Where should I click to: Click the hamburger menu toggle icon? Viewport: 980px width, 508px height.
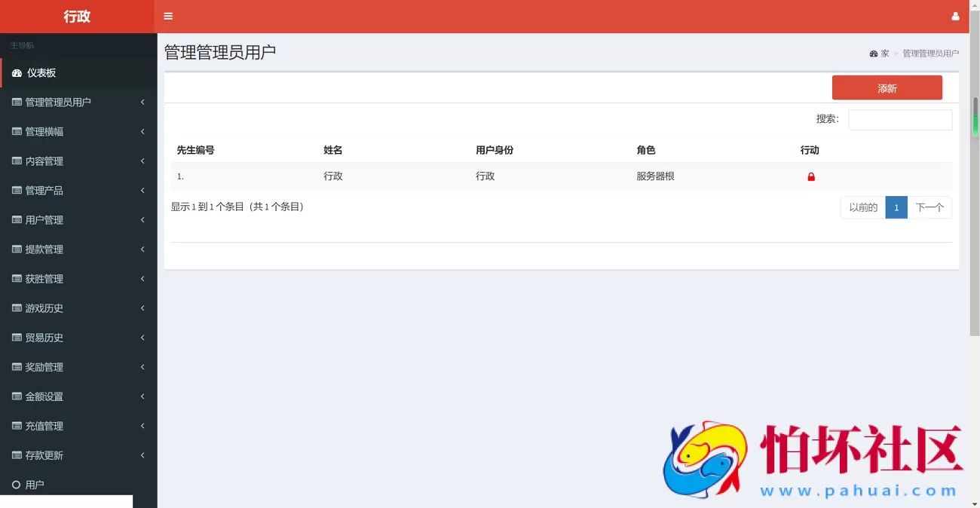pyautogui.click(x=168, y=17)
